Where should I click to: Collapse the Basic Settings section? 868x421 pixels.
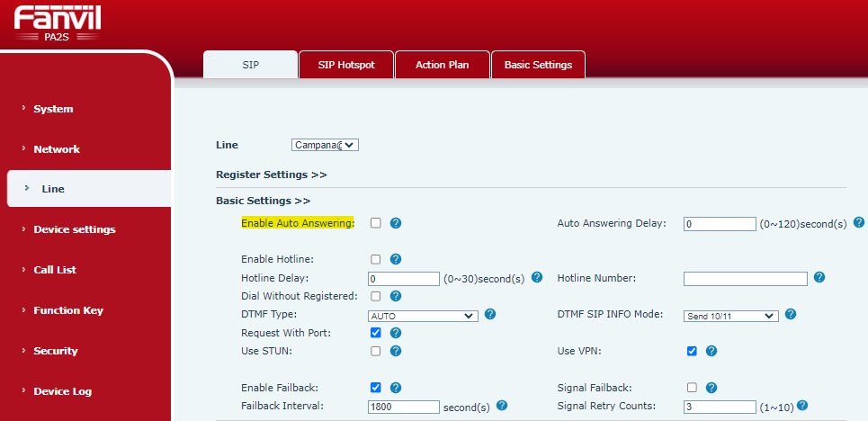click(x=263, y=201)
